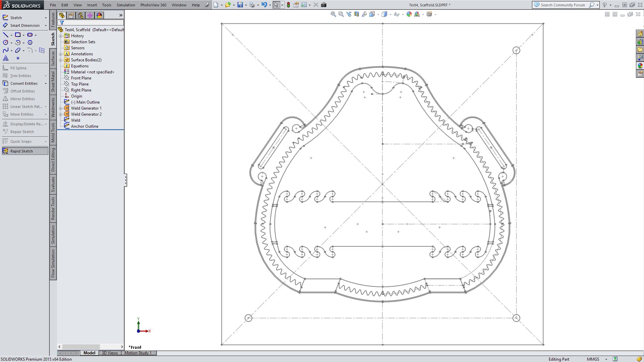Expand Weld Generator 1 feature
Screen dimensions: 644x362
[x=61, y=108]
